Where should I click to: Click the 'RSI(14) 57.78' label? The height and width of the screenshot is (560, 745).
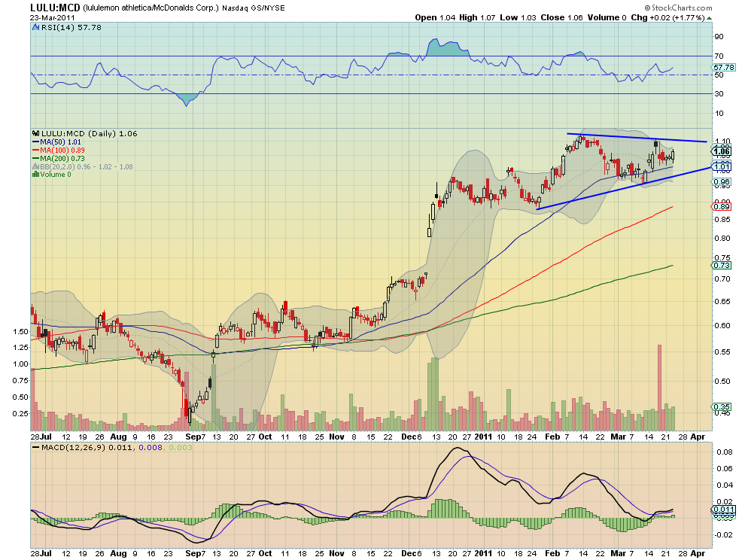tap(71, 28)
